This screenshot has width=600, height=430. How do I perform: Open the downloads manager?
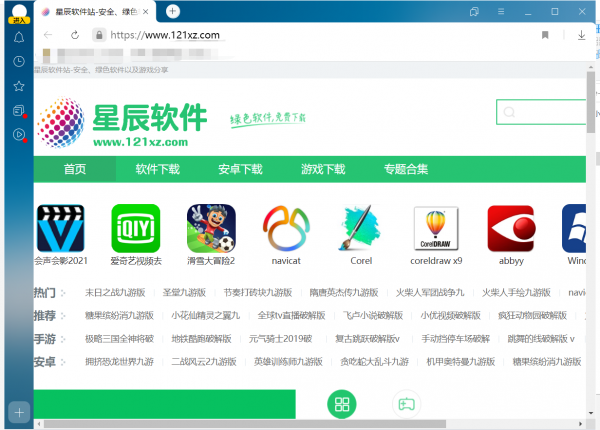pos(581,35)
